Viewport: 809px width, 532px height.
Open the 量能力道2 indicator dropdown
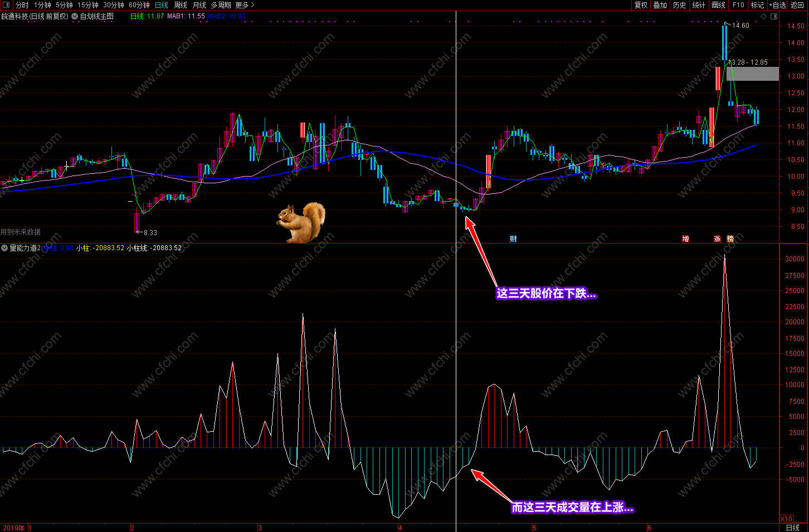coord(4,248)
